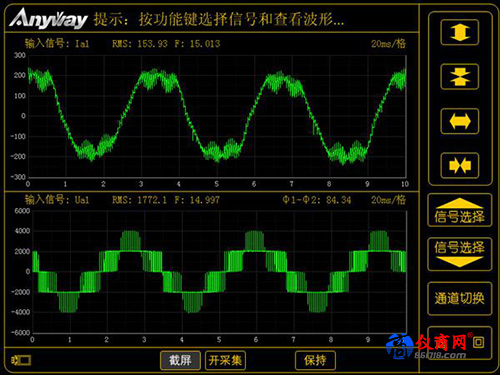The height and width of the screenshot is (375, 500).
Task: Click the small square icon at bottom right
Action: pos(479,342)
